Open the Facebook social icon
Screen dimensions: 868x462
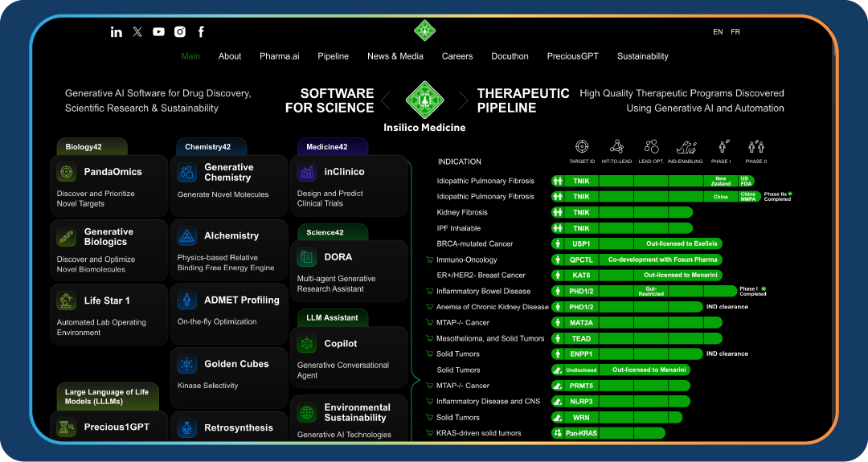201,32
